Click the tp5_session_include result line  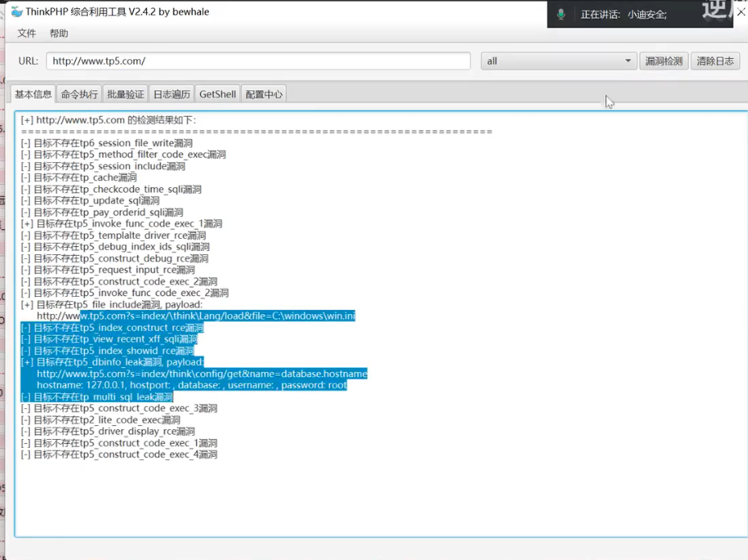click(x=103, y=166)
